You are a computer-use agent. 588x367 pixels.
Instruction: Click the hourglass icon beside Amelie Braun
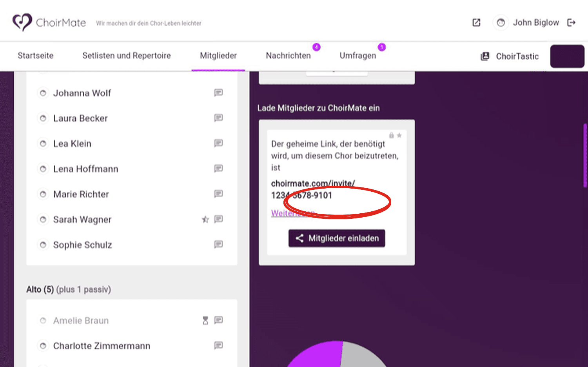pyautogui.click(x=205, y=320)
